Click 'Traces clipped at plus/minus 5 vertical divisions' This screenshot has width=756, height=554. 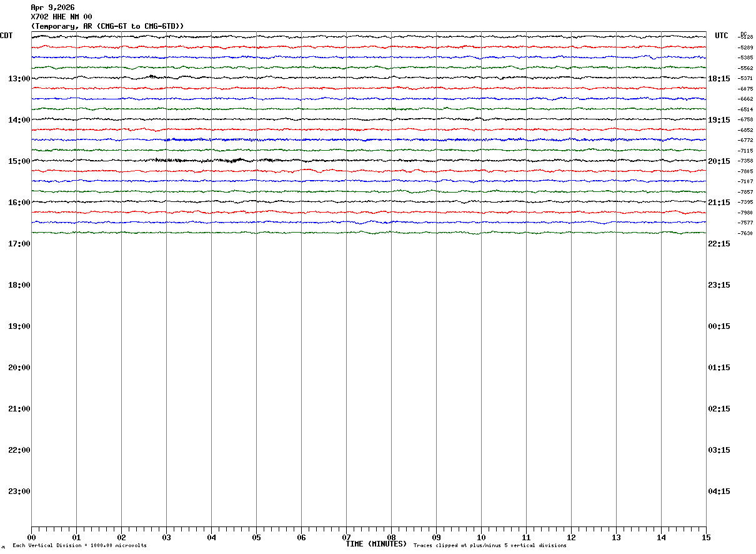490,546
